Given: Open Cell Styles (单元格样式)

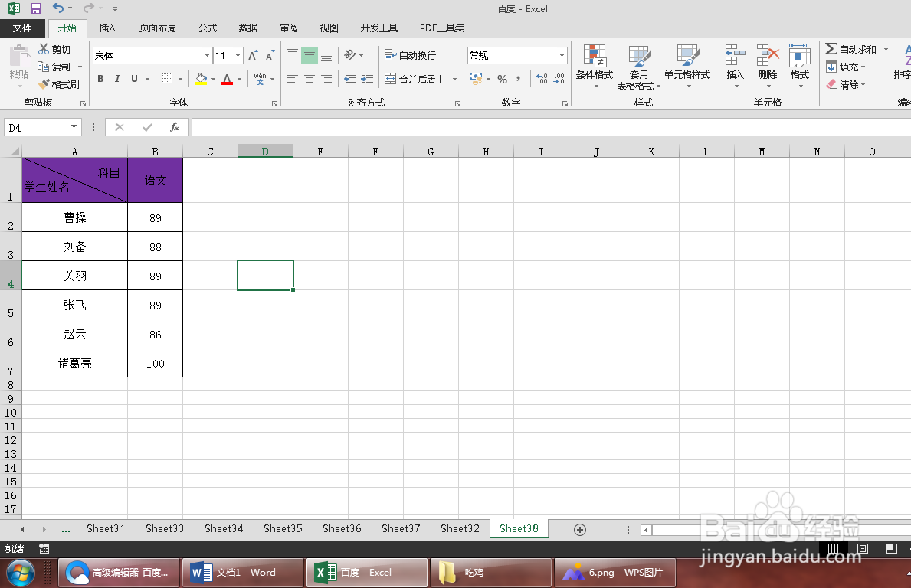Looking at the screenshot, I should pos(687,67).
